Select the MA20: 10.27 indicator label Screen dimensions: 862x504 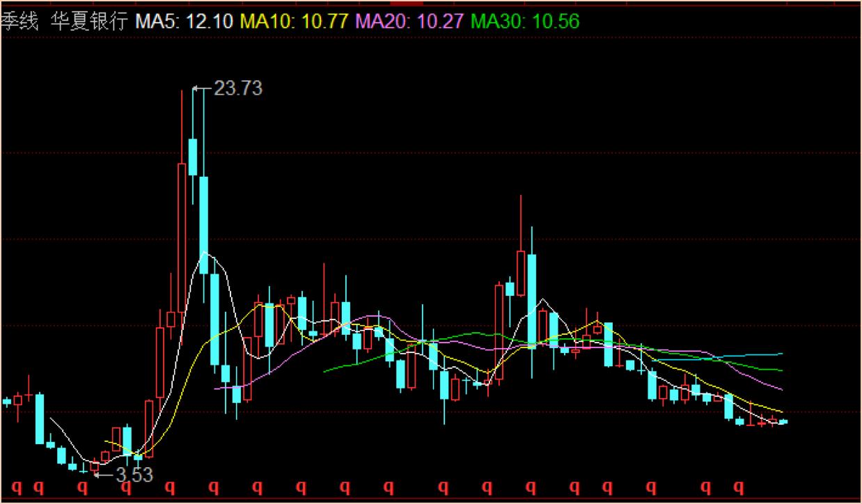(x=409, y=22)
